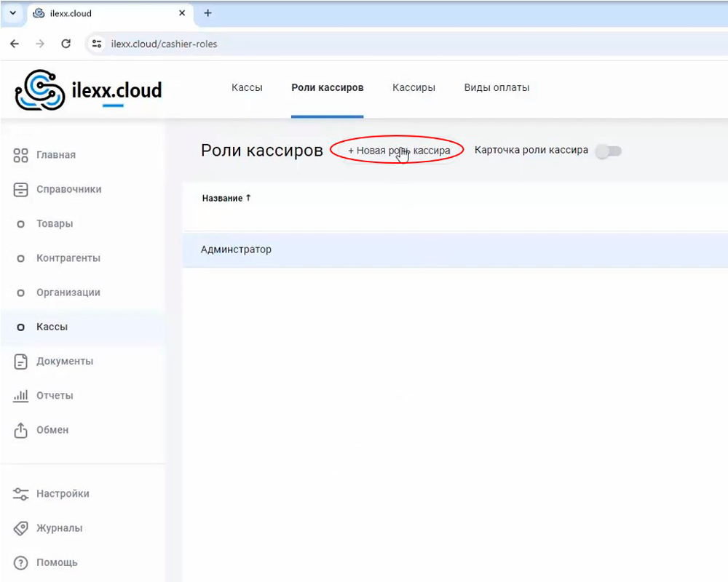Open the browser tab list chevron

point(12,13)
